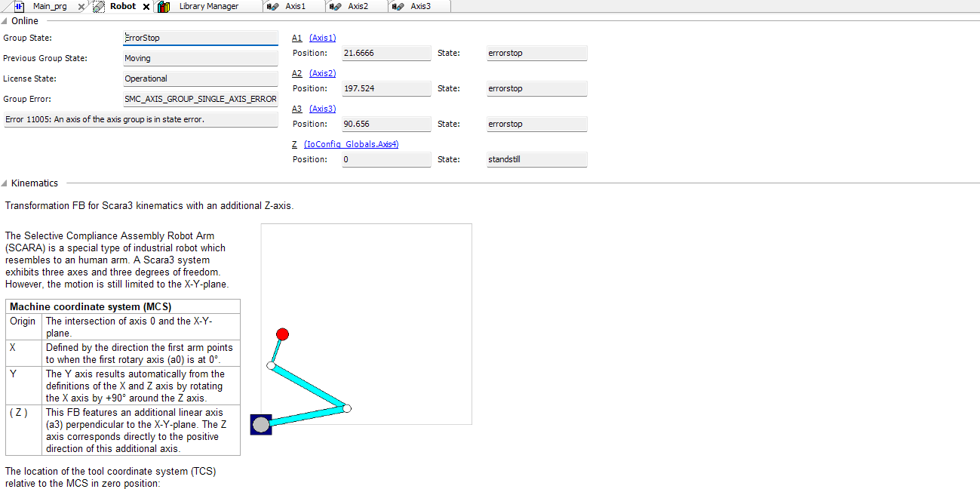980x489 pixels.
Task: Open the Axis2 tab
Action: [x=358, y=6]
